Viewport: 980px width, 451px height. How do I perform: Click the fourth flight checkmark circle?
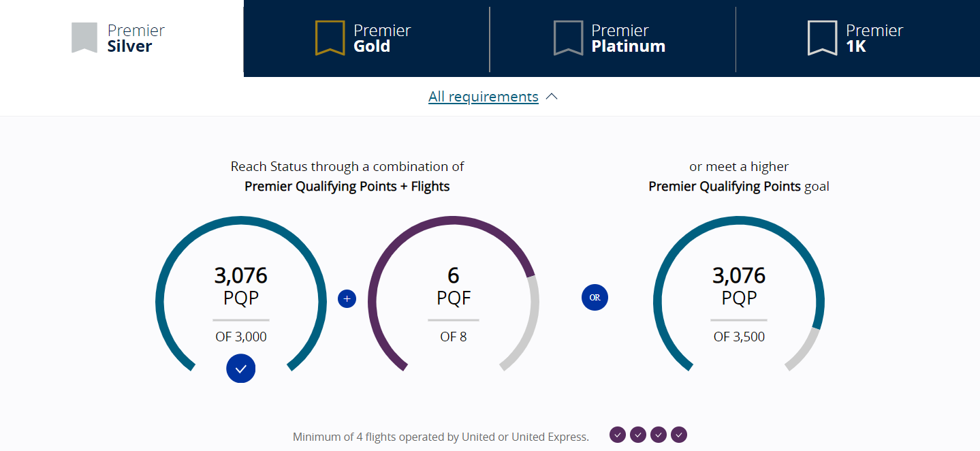pyautogui.click(x=678, y=435)
